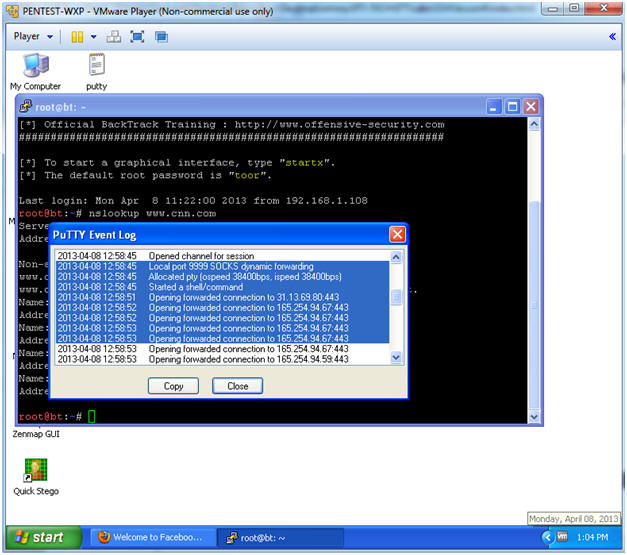Select the 'Allocated pty' log entry
The image size is (627, 555).
pos(222,277)
